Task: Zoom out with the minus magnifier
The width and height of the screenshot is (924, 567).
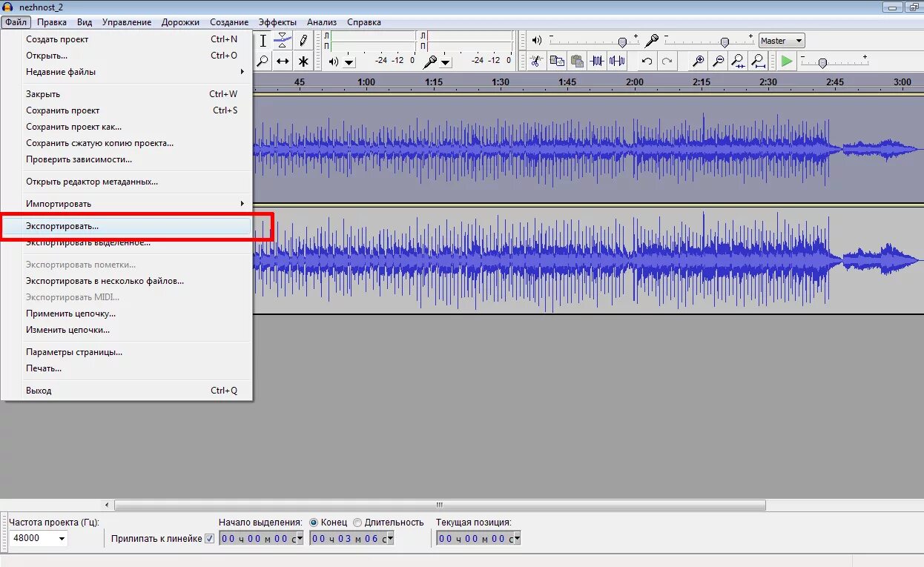Action: (x=717, y=61)
